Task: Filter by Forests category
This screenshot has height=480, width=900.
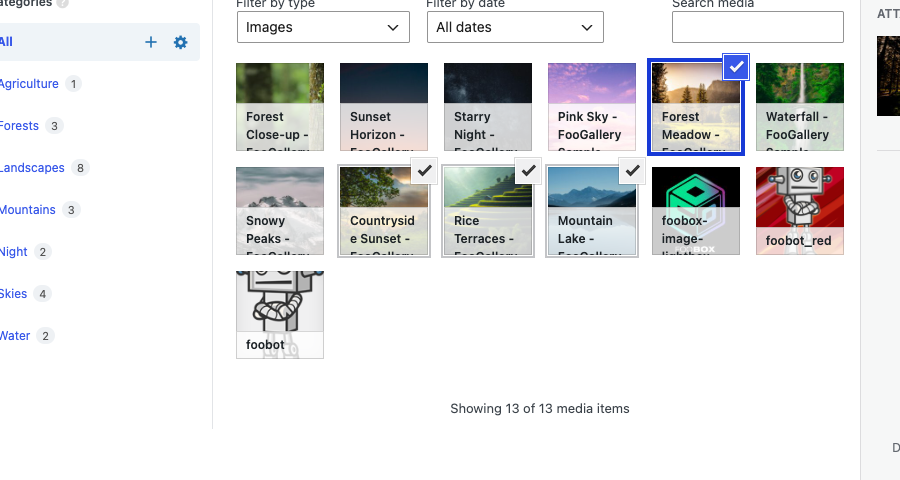Action: pos(19,126)
